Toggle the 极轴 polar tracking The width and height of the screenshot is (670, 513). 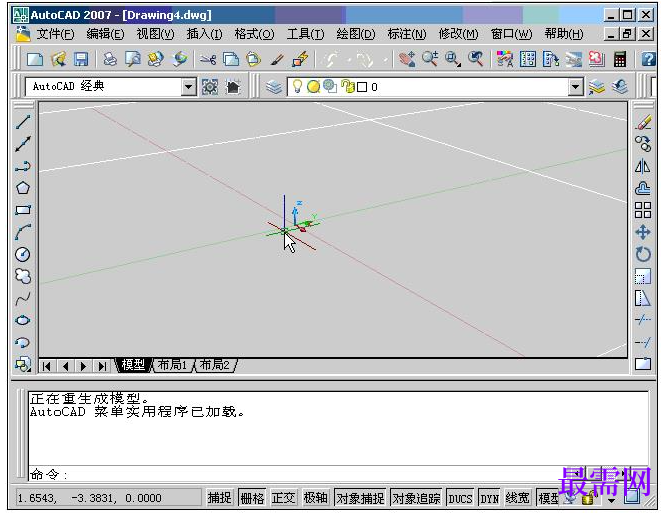pyautogui.click(x=316, y=498)
